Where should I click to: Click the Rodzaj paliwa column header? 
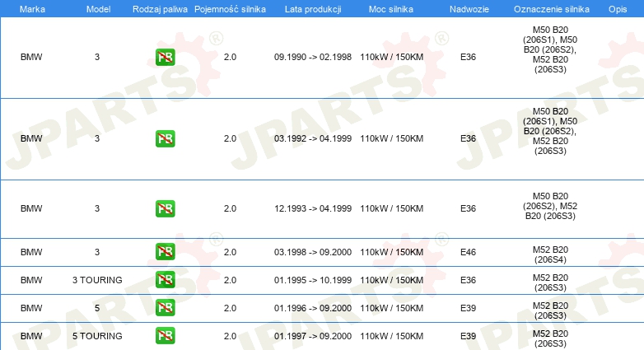coord(160,9)
